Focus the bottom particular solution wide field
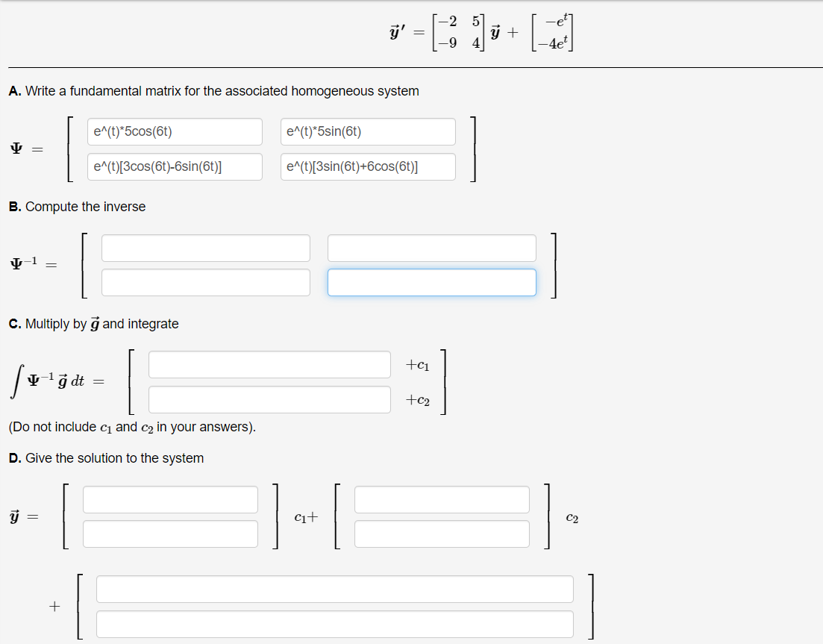Screen dimensions: 823x644 pos(335,624)
